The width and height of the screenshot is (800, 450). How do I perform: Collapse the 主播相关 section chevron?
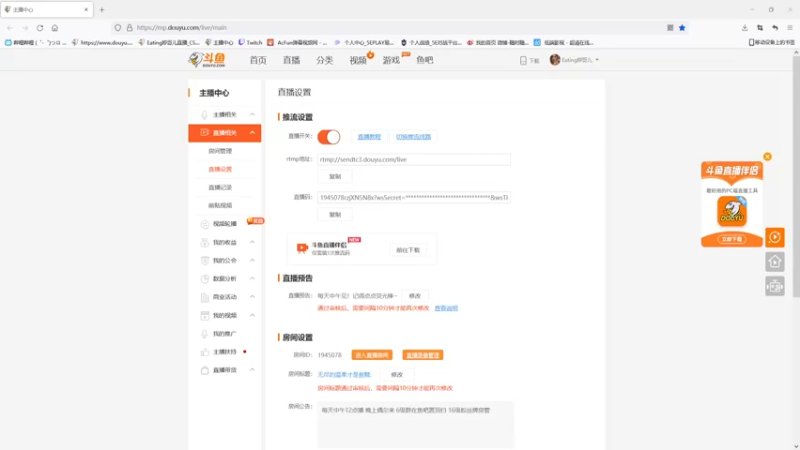click(252, 114)
